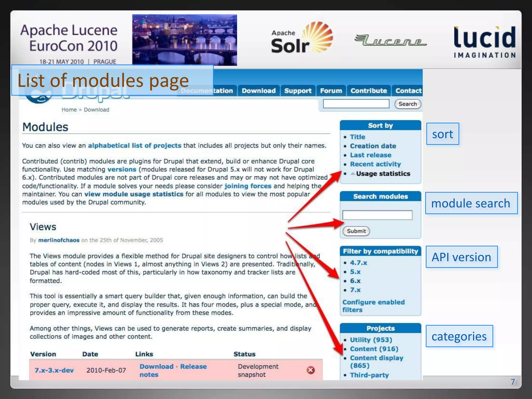Open the Third-party project category
Screen dimensions: 532x399
(x=369, y=375)
